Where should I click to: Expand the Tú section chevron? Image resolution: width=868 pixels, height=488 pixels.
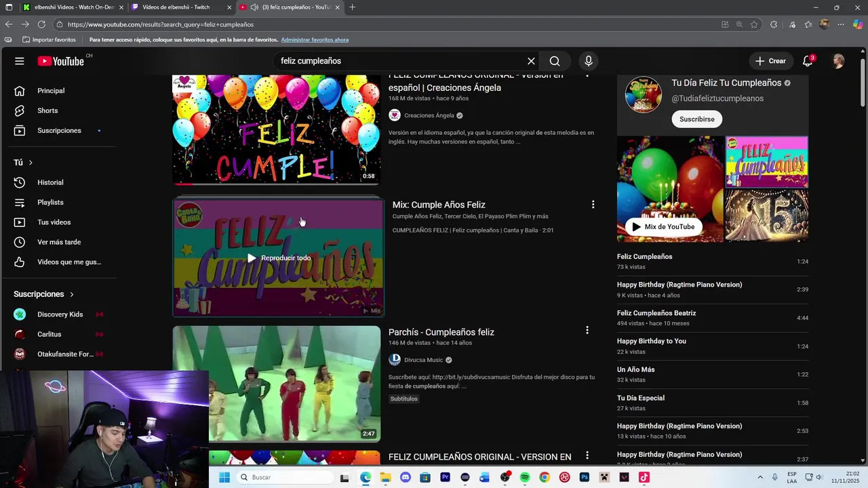31,163
